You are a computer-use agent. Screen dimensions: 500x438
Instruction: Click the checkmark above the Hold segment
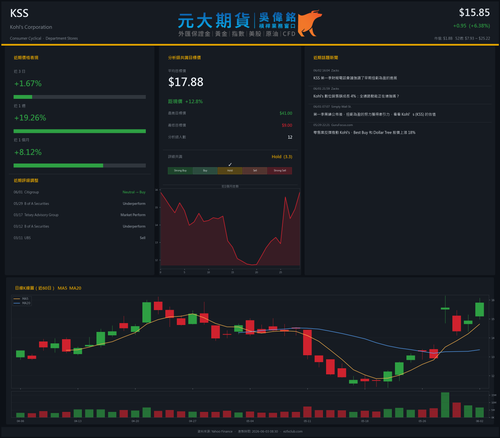point(230,164)
